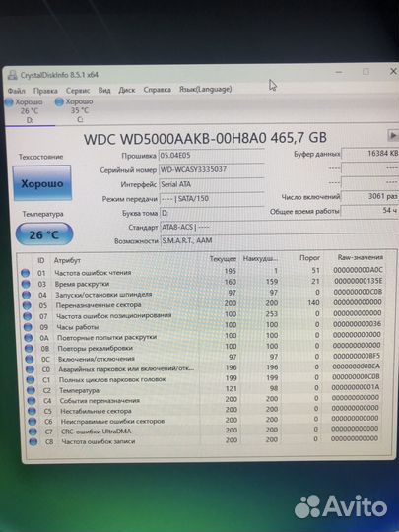
Task: Click the Текущее column header
Action: pos(223,258)
